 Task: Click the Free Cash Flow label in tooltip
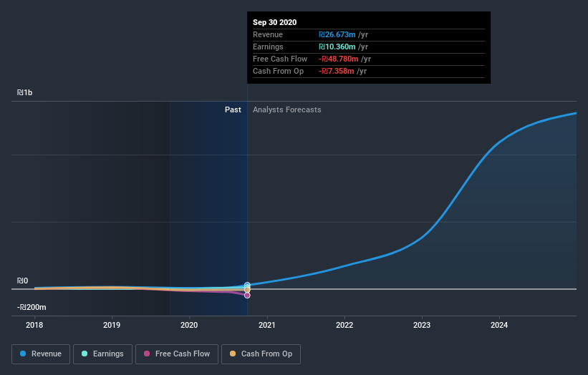point(280,59)
